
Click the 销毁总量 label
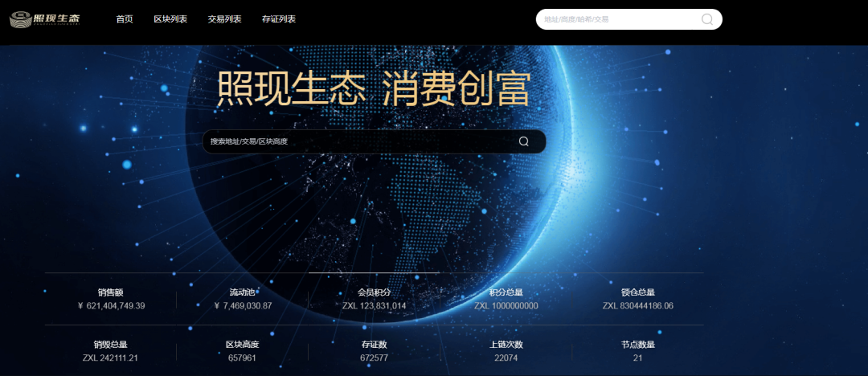click(x=111, y=345)
